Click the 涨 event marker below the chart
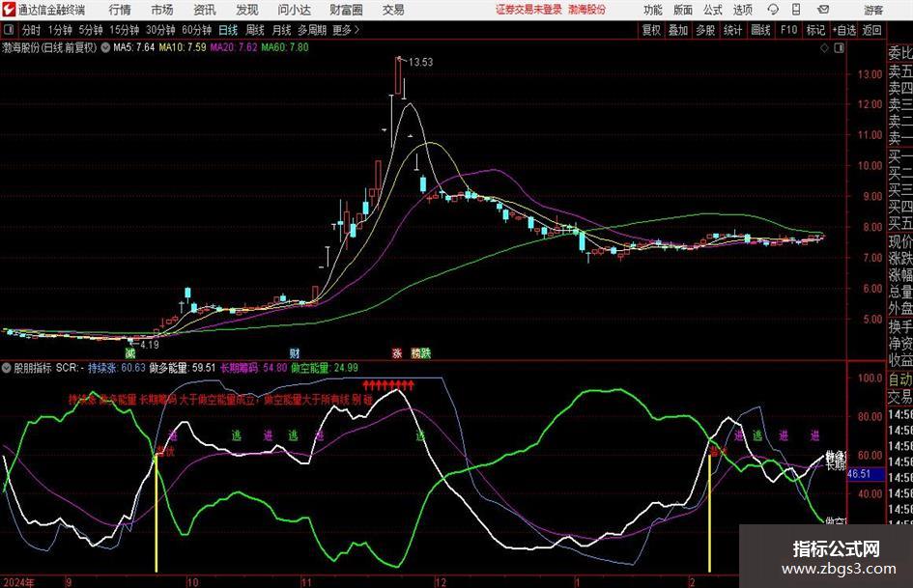 396,353
